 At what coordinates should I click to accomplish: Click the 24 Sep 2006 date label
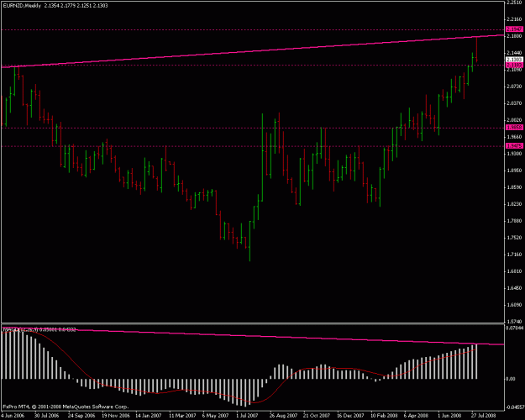pos(81,416)
